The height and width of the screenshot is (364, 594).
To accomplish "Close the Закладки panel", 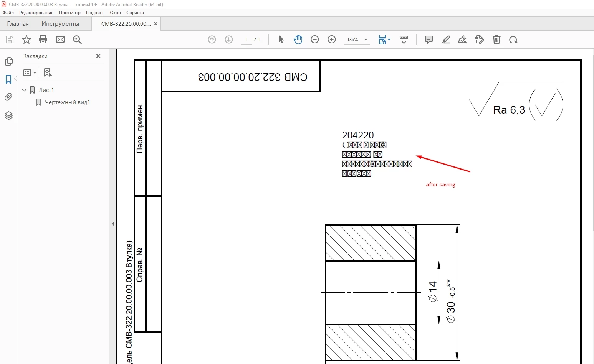I will click(98, 56).
